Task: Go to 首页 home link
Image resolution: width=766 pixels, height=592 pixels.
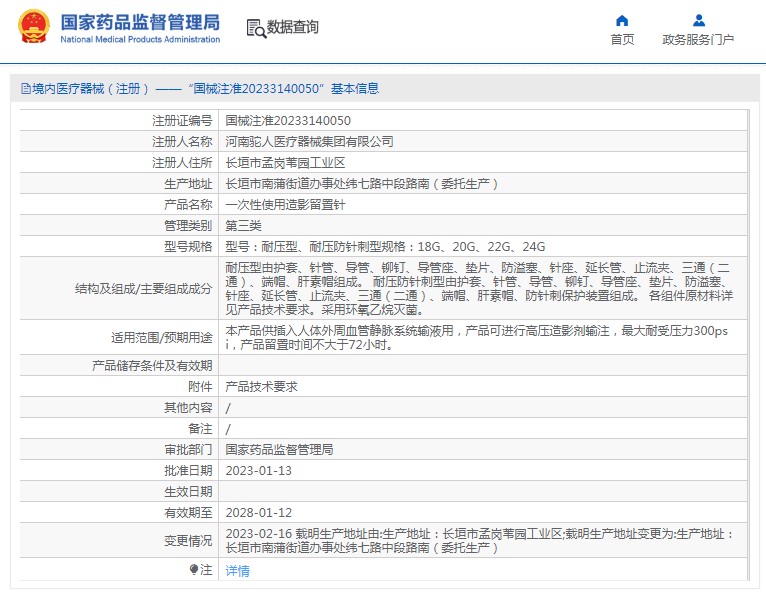Action: [622, 40]
